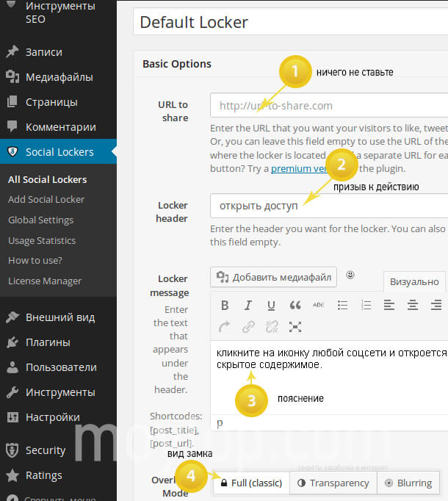Image resolution: width=448 pixels, height=501 pixels.
Task: Click the Страницы pages icon
Action: click(12, 102)
